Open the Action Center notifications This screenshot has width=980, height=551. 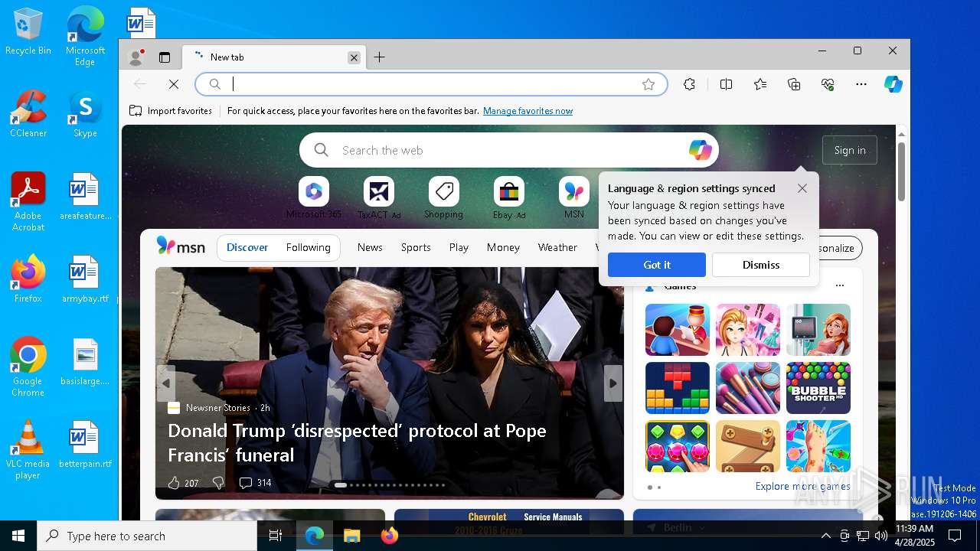point(955,536)
